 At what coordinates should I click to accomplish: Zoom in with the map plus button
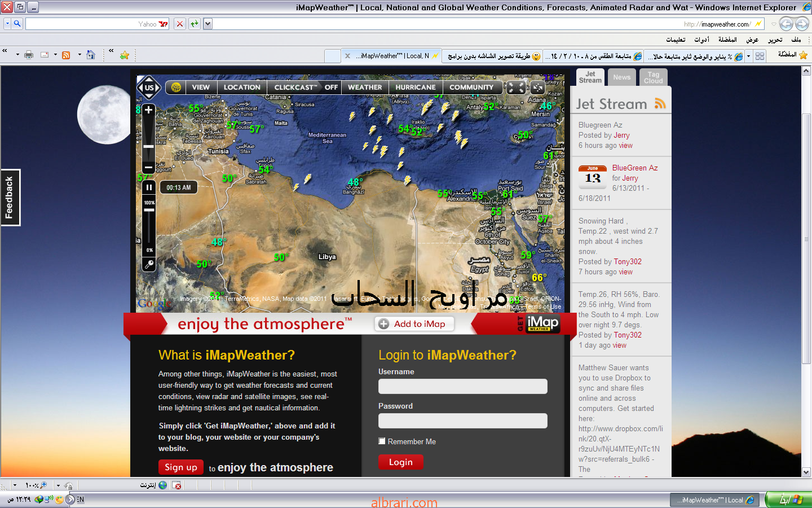click(x=149, y=110)
